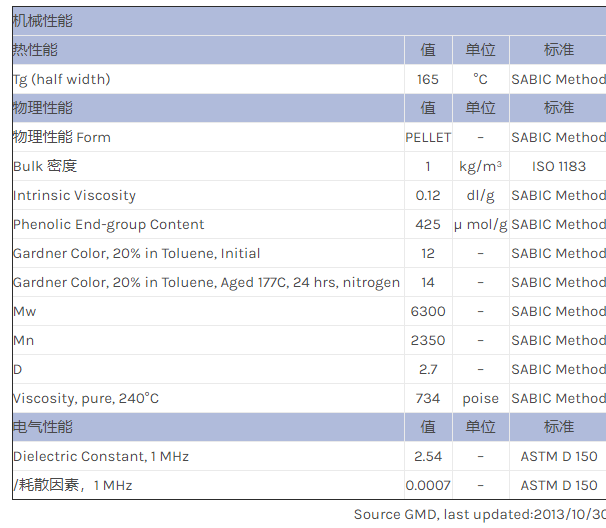Click the Tg (half width) row label
The height and width of the screenshot is (528, 606).
(x=61, y=79)
